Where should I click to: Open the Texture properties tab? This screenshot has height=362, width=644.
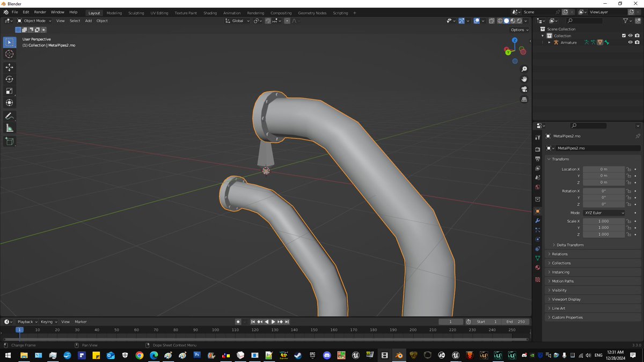point(537,279)
